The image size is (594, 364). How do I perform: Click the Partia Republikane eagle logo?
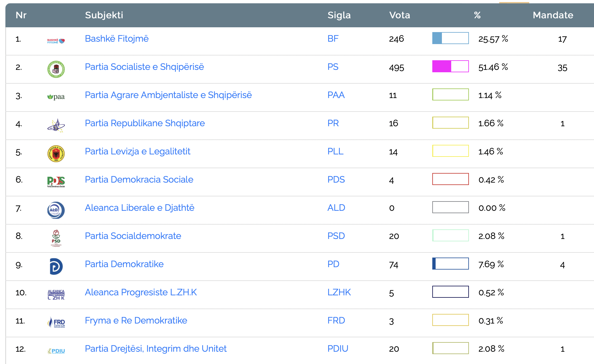click(56, 126)
